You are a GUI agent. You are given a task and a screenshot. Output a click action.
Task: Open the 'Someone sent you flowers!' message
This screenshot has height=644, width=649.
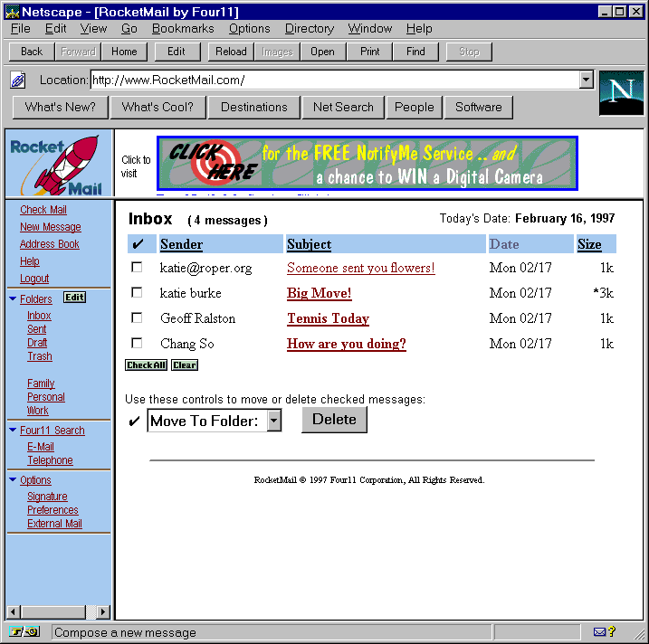(360, 268)
